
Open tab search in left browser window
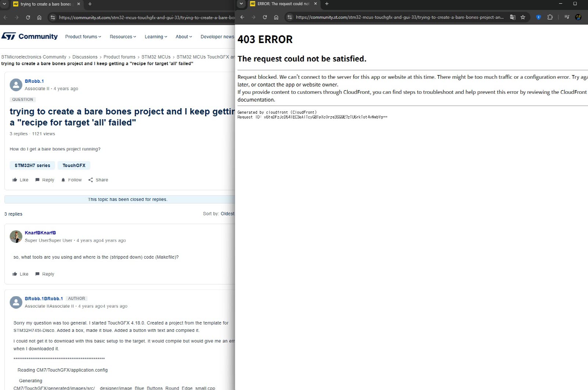coord(4,4)
